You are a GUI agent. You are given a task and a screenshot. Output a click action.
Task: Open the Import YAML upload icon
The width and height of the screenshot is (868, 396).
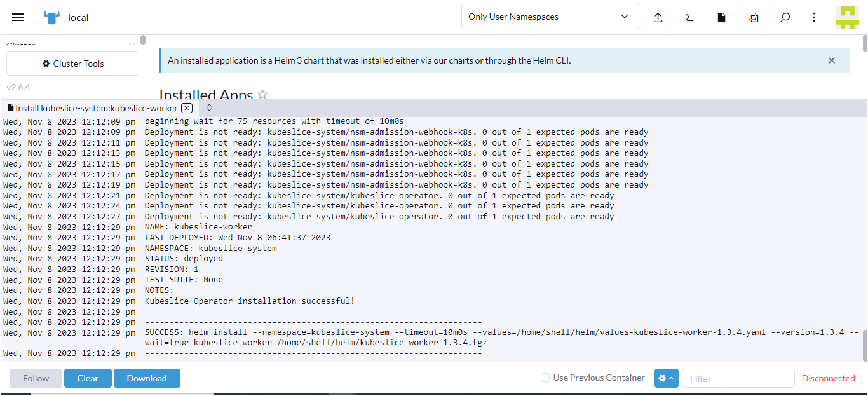[x=658, y=17]
